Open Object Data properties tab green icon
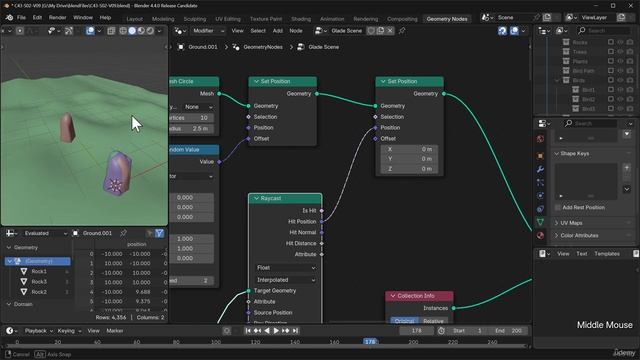Screen dimensions: 640x360 540,222
